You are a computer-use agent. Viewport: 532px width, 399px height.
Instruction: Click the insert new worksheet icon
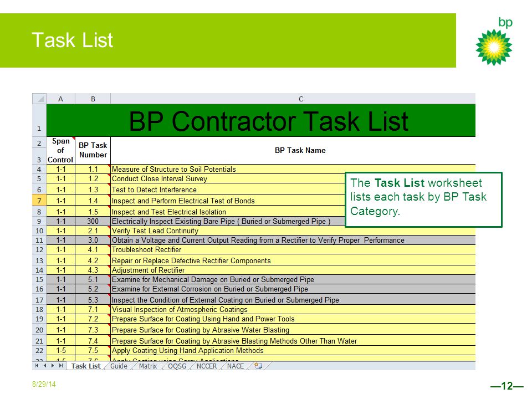coord(258,366)
